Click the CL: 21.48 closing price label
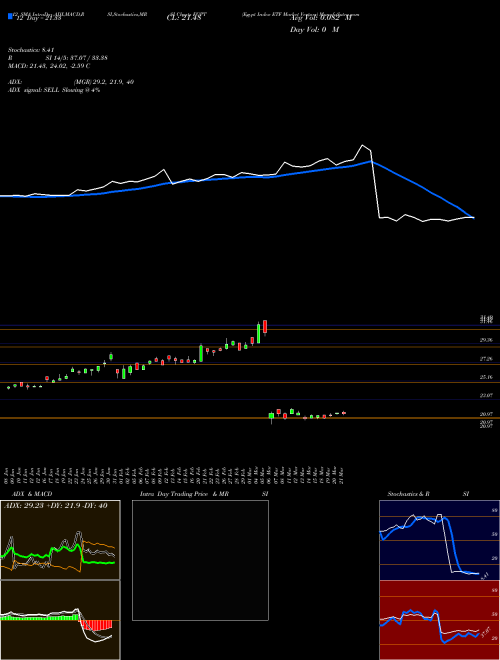The height and width of the screenshot is (660, 500). (x=184, y=18)
